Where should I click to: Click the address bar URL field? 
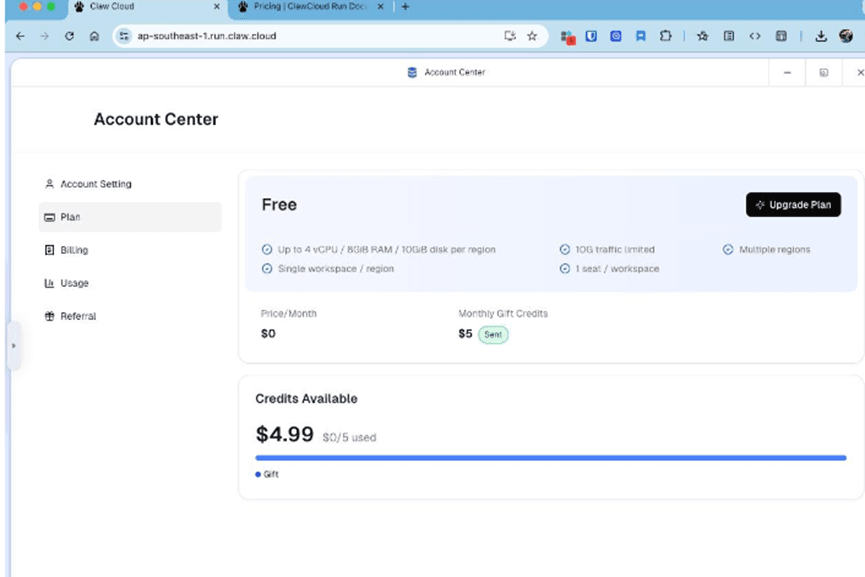coord(300,36)
